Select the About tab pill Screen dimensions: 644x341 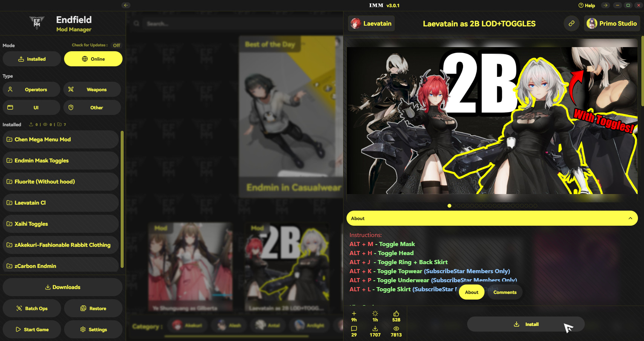click(x=472, y=292)
